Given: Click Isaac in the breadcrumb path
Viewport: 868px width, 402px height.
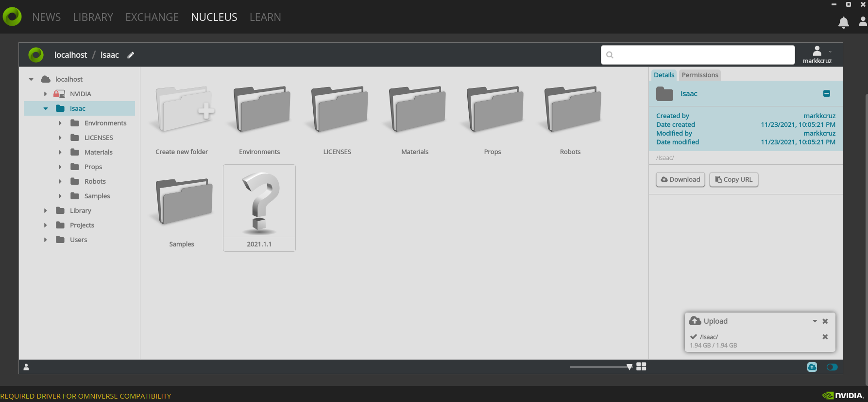Looking at the screenshot, I should pyautogui.click(x=110, y=55).
